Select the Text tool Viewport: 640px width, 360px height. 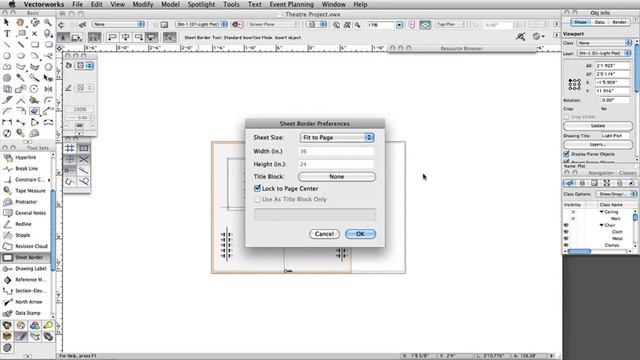tap(7, 33)
